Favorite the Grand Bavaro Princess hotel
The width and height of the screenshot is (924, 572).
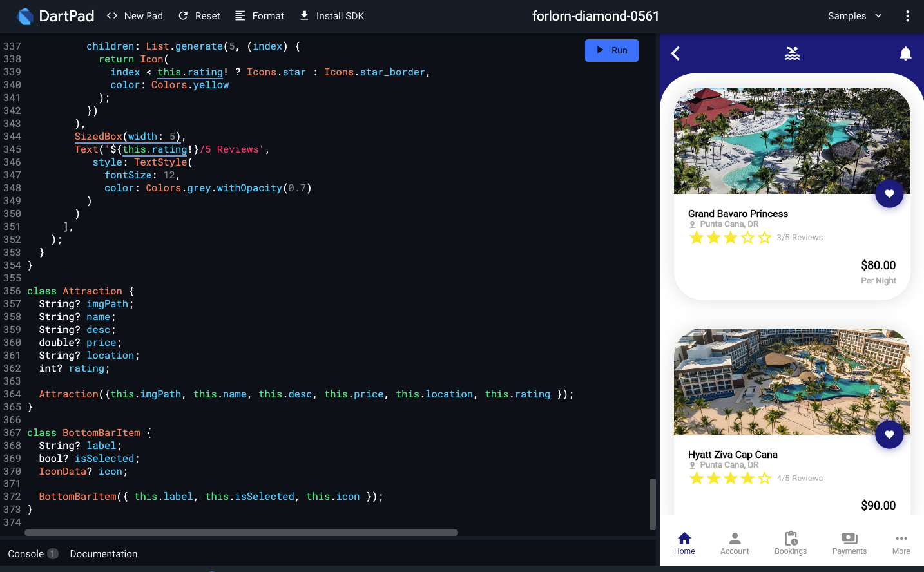(x=889, y=194)
